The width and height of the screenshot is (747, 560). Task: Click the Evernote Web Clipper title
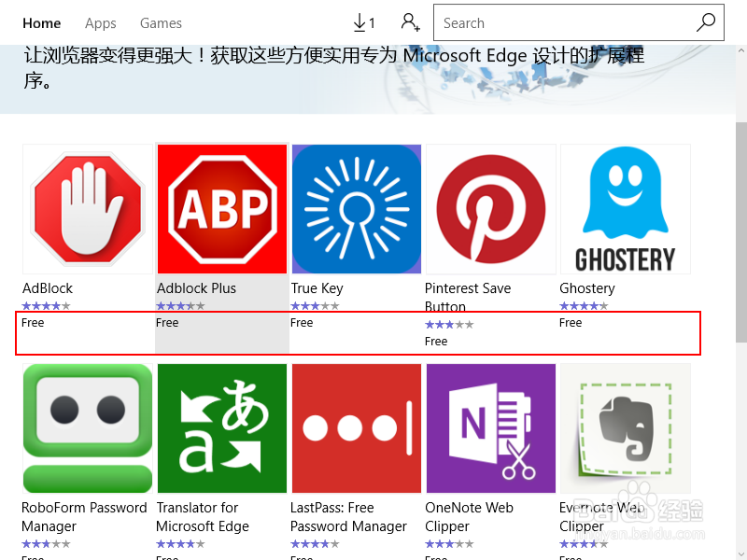pos(601,517)
